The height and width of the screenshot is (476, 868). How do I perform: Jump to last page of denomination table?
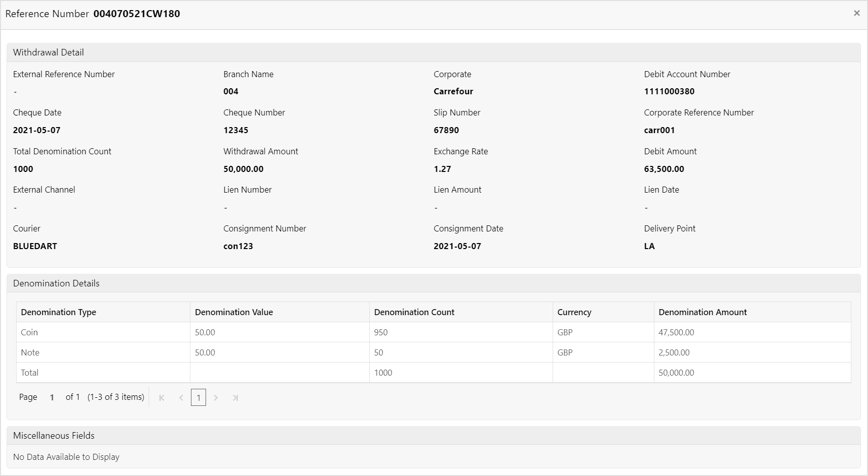(x=235, y=398)
